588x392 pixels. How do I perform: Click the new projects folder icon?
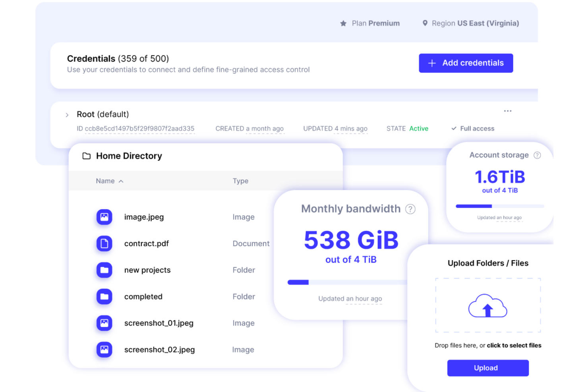(x=104, y=270)
